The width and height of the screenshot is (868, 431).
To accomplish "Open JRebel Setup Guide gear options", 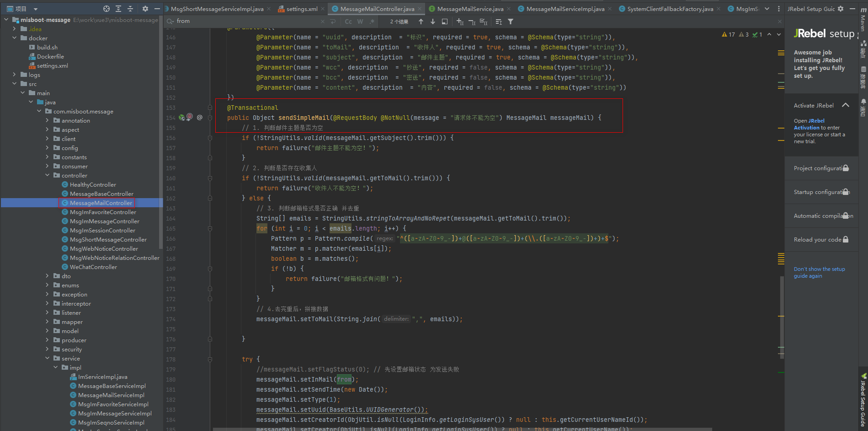I will point(841,9).
